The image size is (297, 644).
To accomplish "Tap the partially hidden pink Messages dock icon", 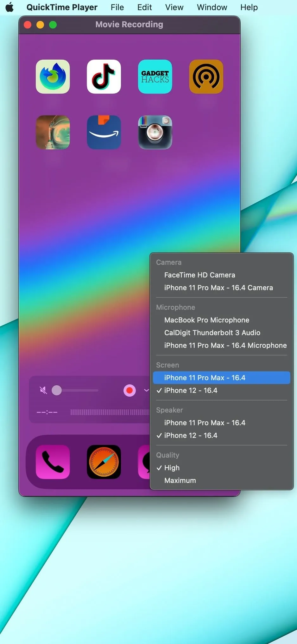I will (x=144, y=462).
